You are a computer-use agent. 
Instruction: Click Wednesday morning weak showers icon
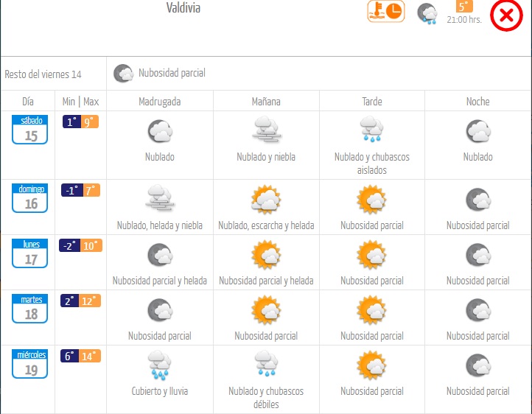266,364
